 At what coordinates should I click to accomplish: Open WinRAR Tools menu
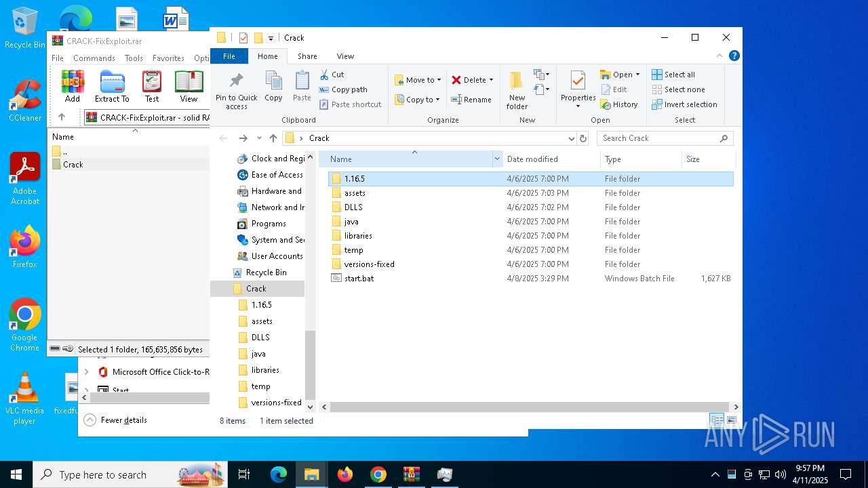click(x=134, y=58)
